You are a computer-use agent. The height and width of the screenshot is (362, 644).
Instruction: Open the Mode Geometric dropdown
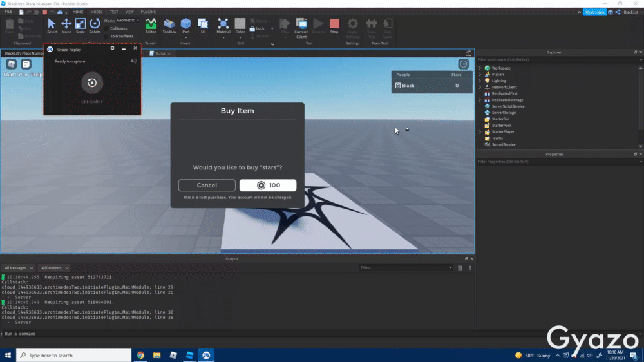point(128,20)
